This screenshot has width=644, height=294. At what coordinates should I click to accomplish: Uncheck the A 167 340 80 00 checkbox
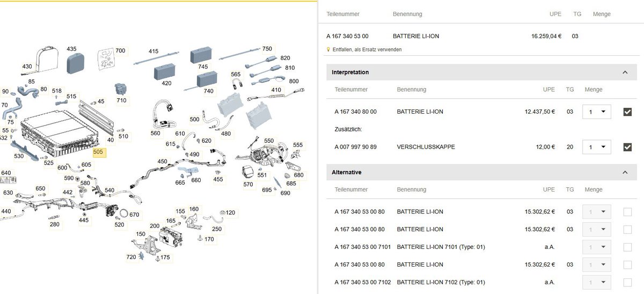(x=627, y=112)
